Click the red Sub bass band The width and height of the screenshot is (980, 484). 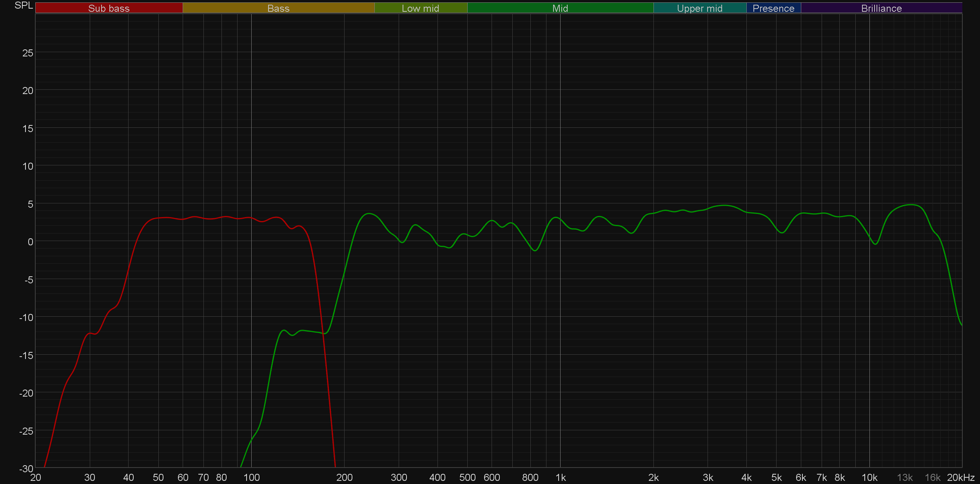coord(109,8)
